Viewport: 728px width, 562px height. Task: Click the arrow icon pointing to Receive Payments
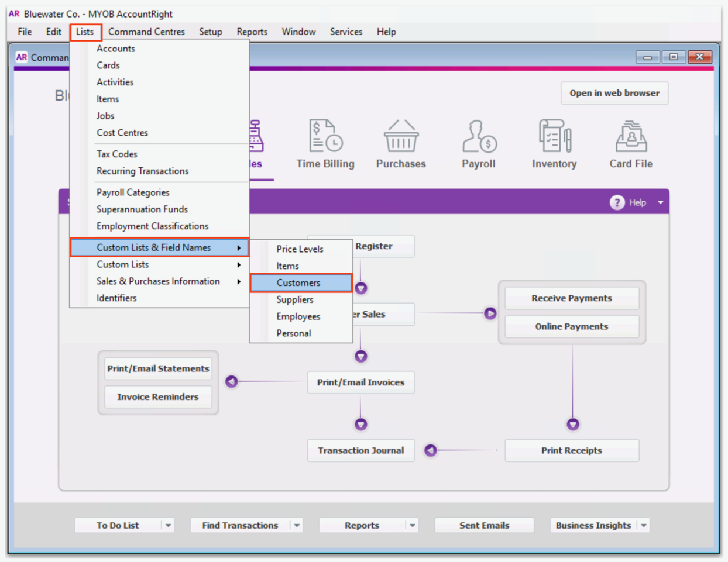[x=490, y=313]
